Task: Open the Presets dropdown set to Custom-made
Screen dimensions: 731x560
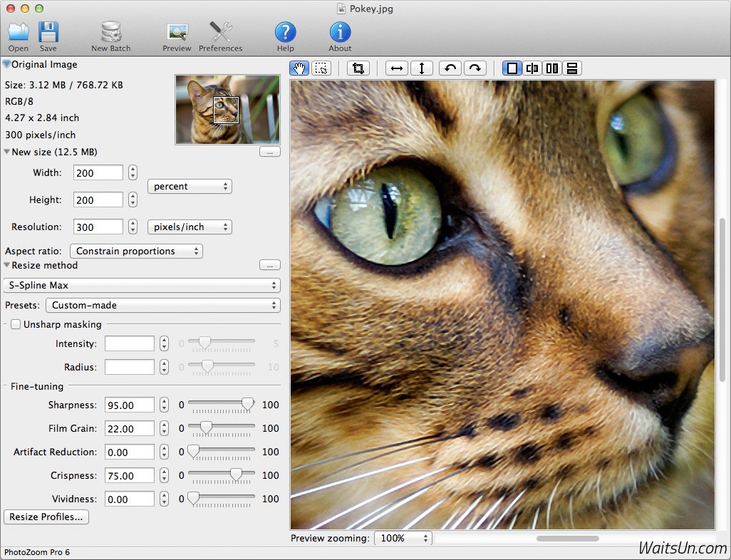Action: pyautogui.click(x=162, y=305)
